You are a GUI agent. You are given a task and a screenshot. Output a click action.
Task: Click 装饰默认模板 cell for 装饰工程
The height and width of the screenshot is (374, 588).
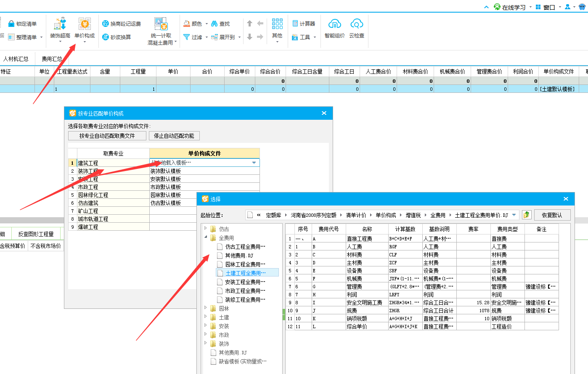[204, 171]
